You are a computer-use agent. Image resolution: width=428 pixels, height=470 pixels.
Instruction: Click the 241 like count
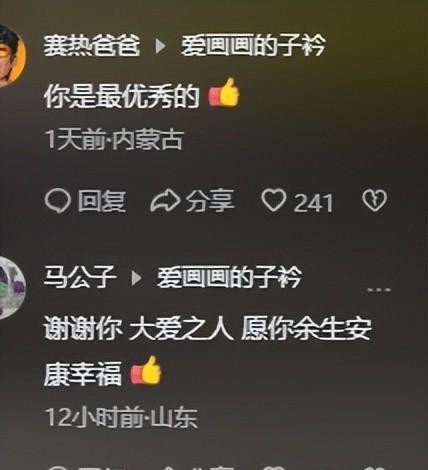click(x=313, y=202)
